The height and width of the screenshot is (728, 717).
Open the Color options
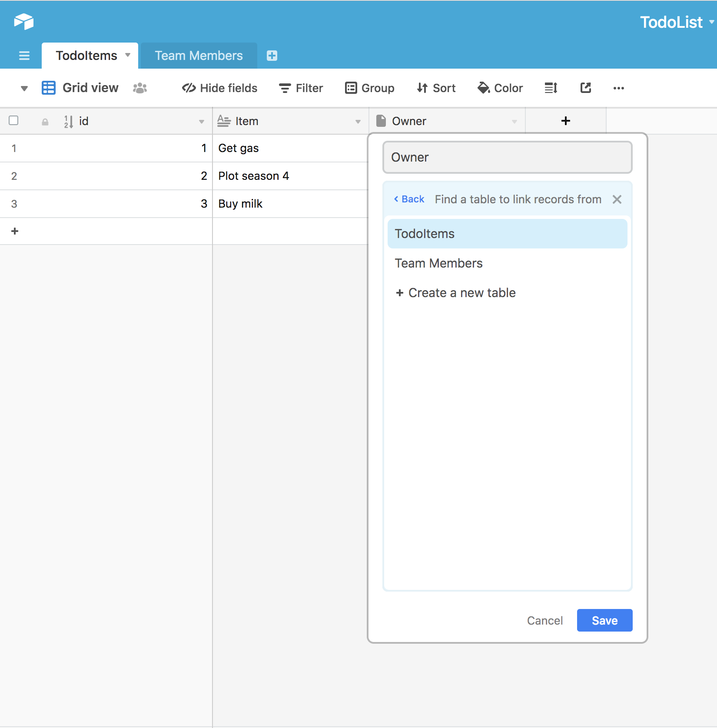(x=500, y=88)
